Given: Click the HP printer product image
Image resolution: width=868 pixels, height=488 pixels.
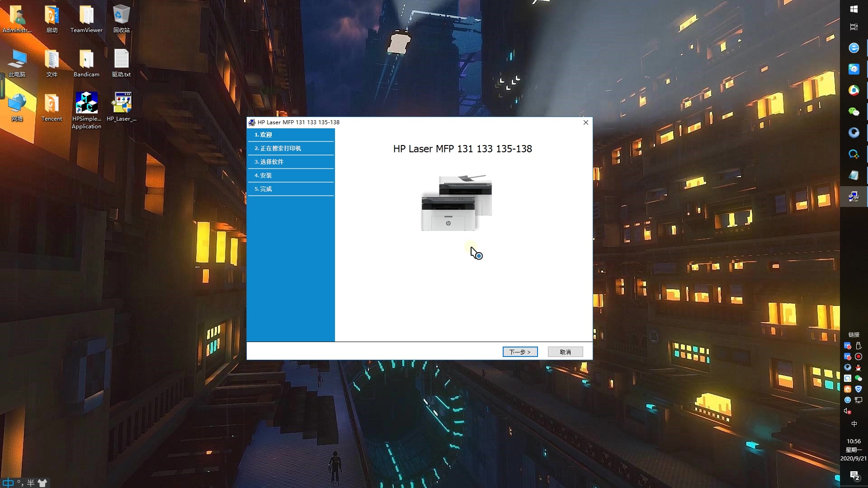Looking at the screenshot, I should pos(457,203).
